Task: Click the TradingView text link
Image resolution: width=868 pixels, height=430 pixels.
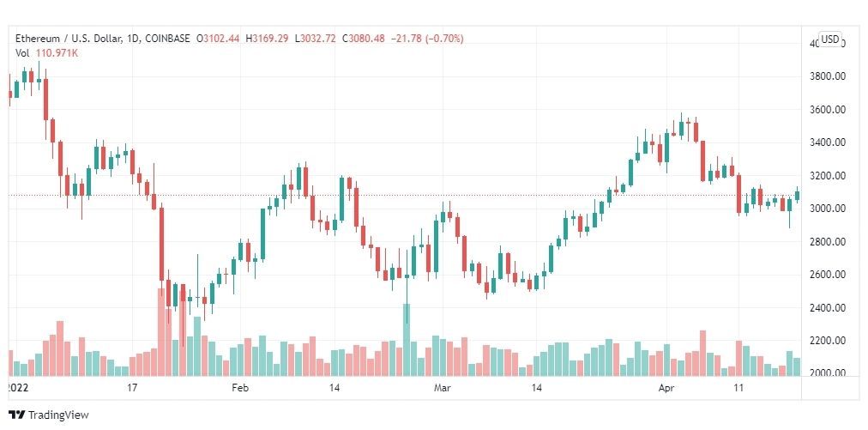Action: coord(58,415)
